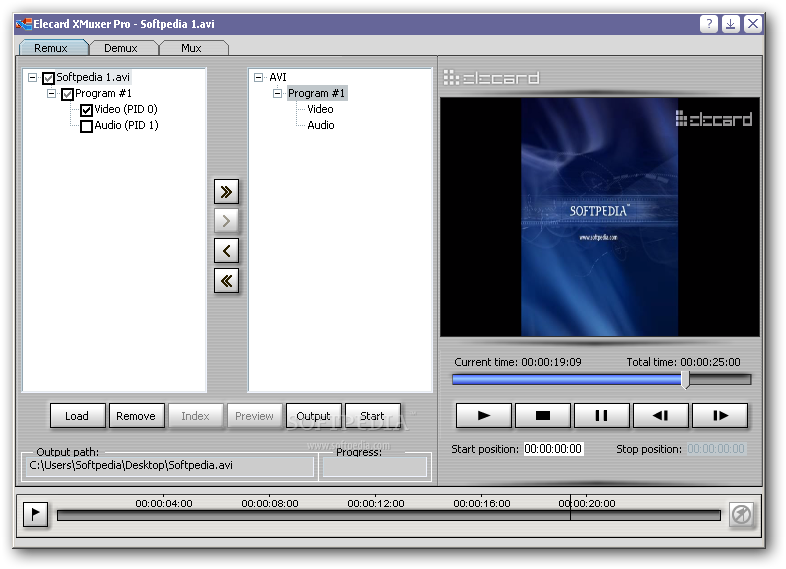
Task: Click the Remove button
Action: click(136, 416)
